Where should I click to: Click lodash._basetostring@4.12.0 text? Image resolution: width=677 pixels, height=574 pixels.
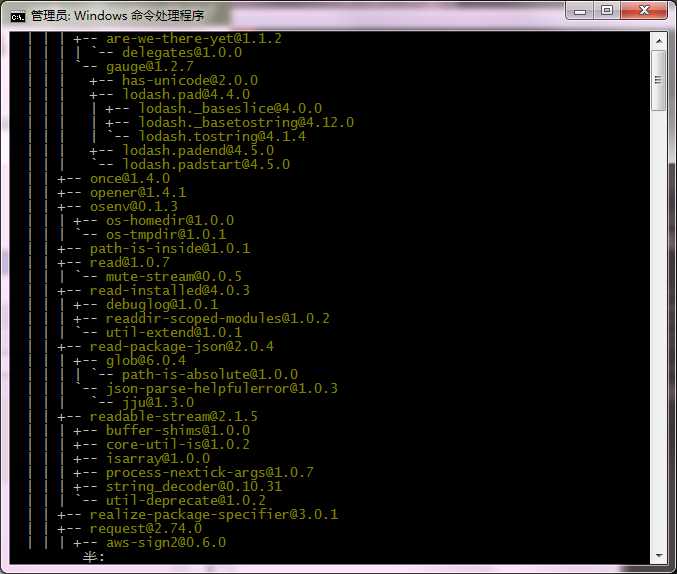tap(246, 122)
